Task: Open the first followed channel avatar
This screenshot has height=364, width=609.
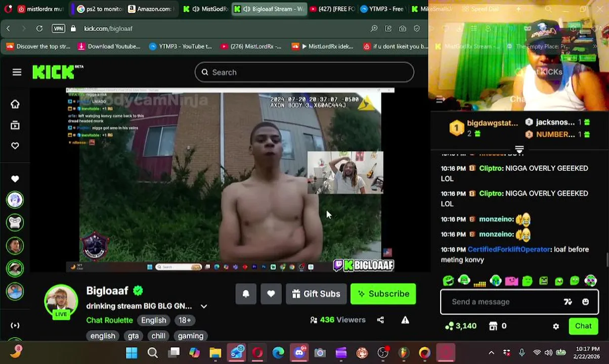Action: 15,200
